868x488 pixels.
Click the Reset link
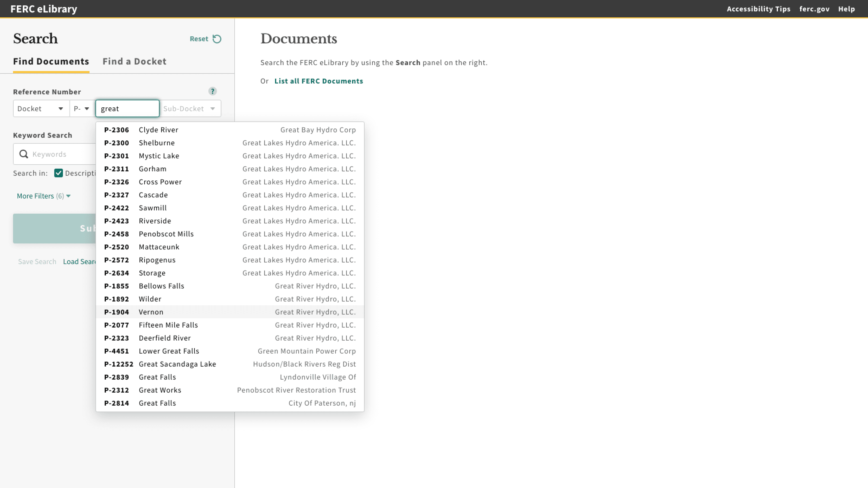click(x=199, y=39)
